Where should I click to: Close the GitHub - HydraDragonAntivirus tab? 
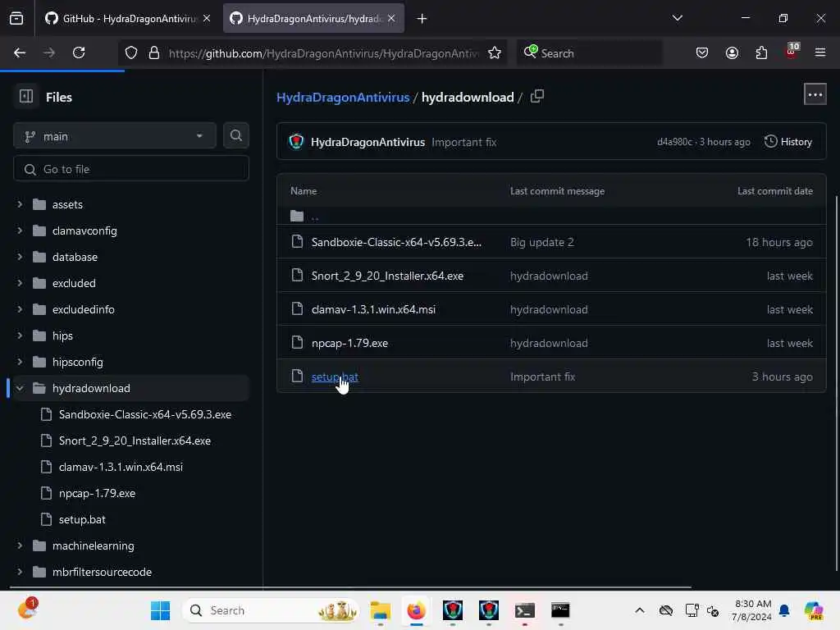click(207, 18)
